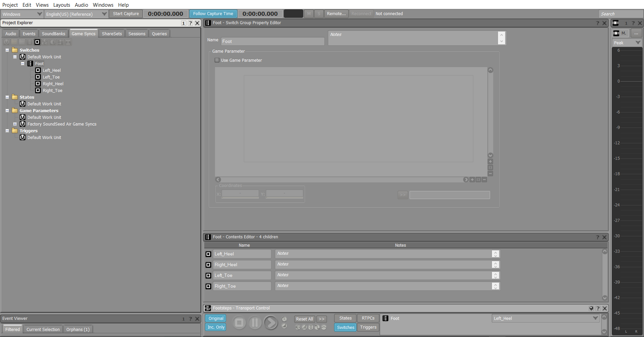644x337 pixels.
Task: Expand Factory SoundSeed Air Game Syncs
Action: tap(15, 124)
